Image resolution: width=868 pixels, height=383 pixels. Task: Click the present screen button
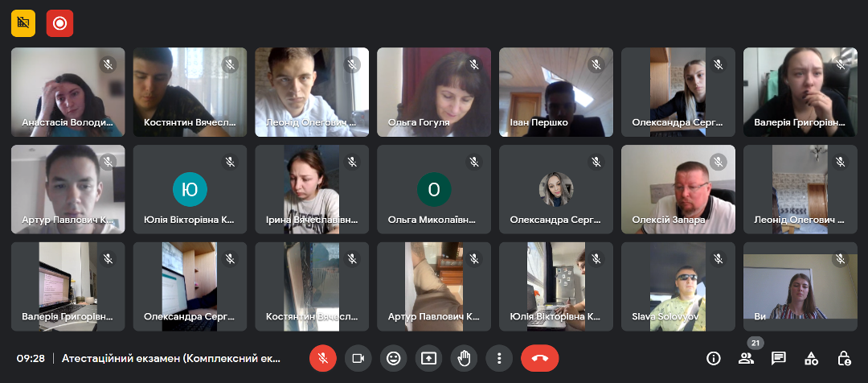[428, 359]
